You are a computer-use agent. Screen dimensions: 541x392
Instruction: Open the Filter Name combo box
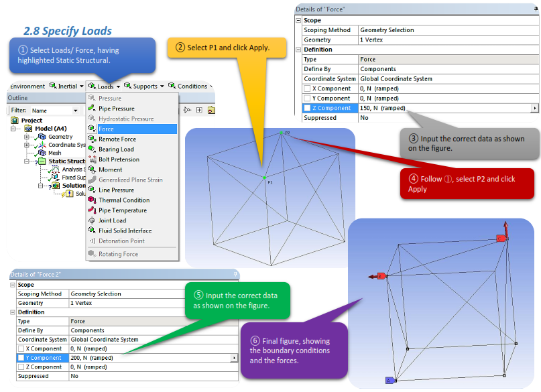[54, 111]
